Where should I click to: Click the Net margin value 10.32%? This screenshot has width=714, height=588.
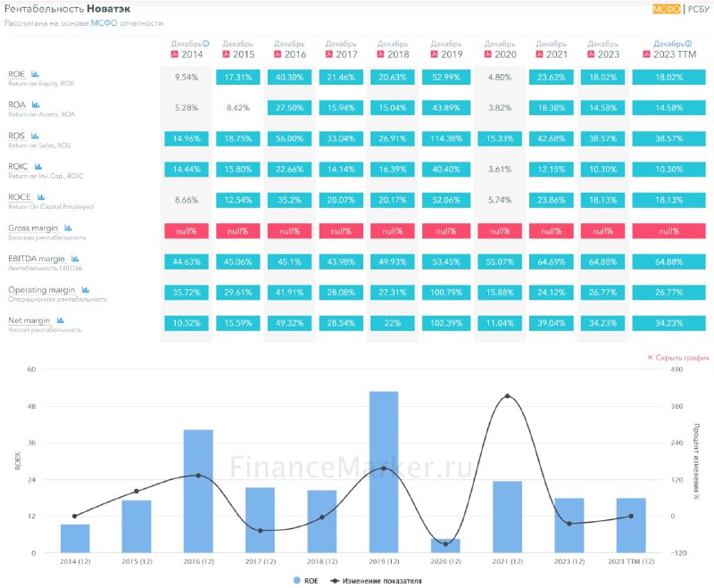coord(187,323)
